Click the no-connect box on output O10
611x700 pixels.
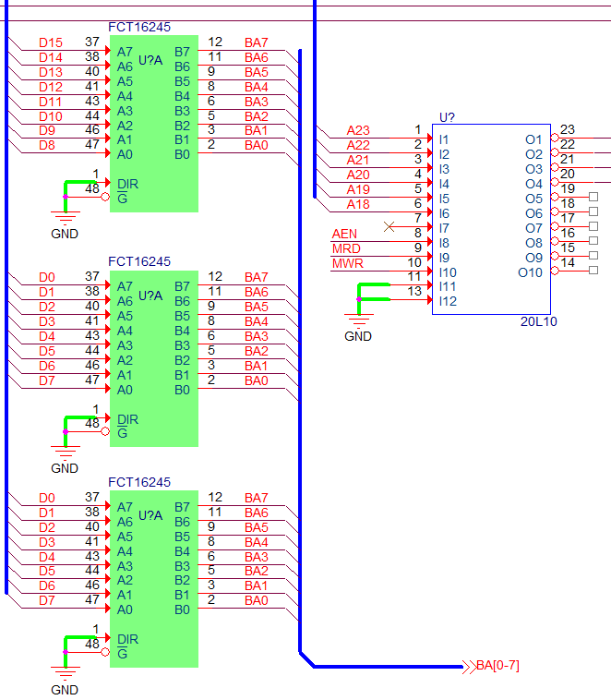(x=593, y=270)
